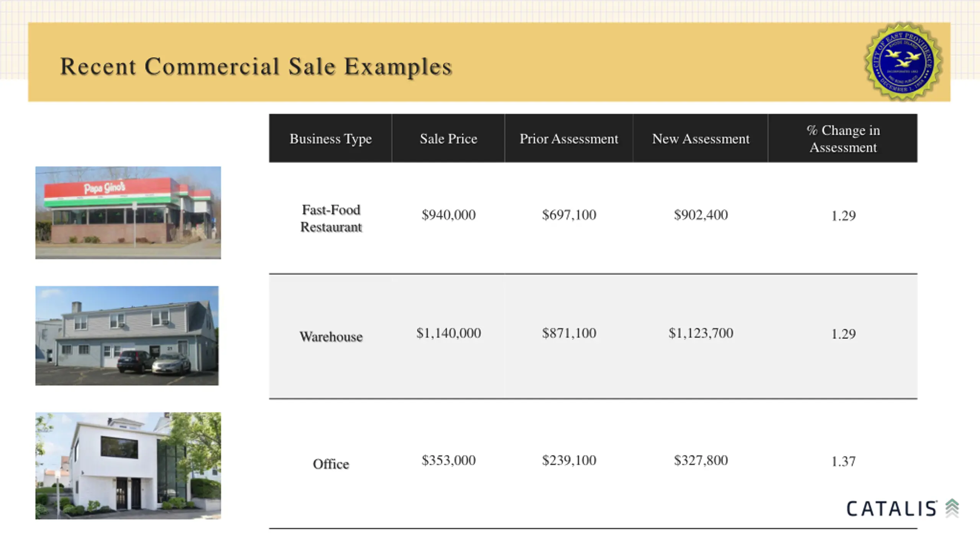Select the white office building photo

(x=128, y=466)
